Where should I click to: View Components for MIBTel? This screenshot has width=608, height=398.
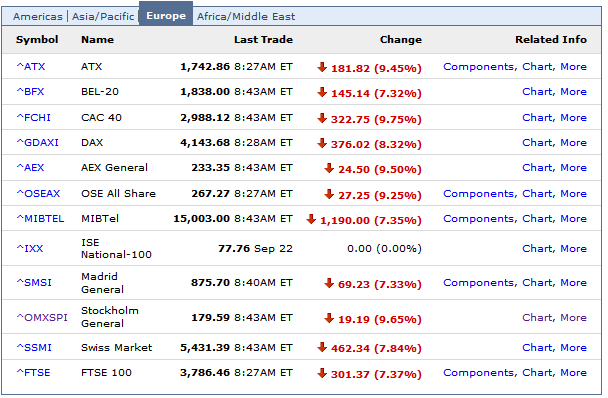point(479,219)
